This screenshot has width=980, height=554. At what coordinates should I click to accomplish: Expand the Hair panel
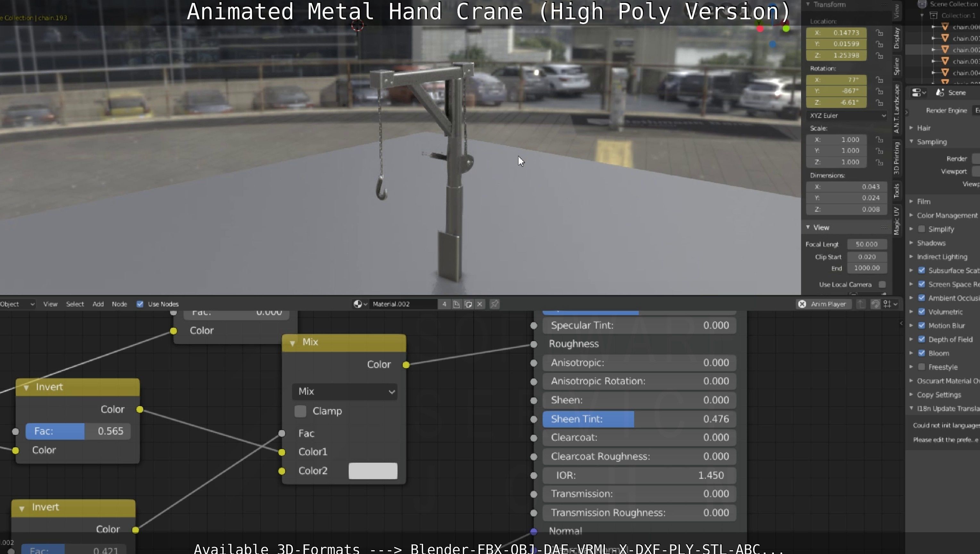coord(911,128)
